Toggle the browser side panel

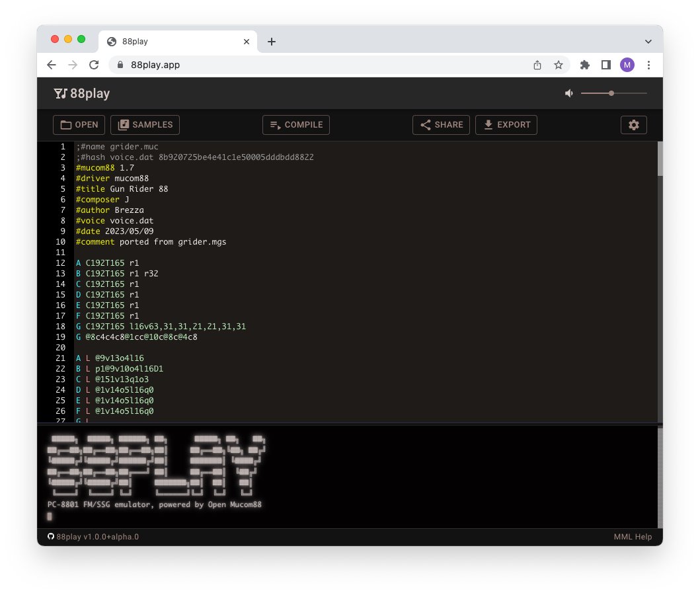605,65
